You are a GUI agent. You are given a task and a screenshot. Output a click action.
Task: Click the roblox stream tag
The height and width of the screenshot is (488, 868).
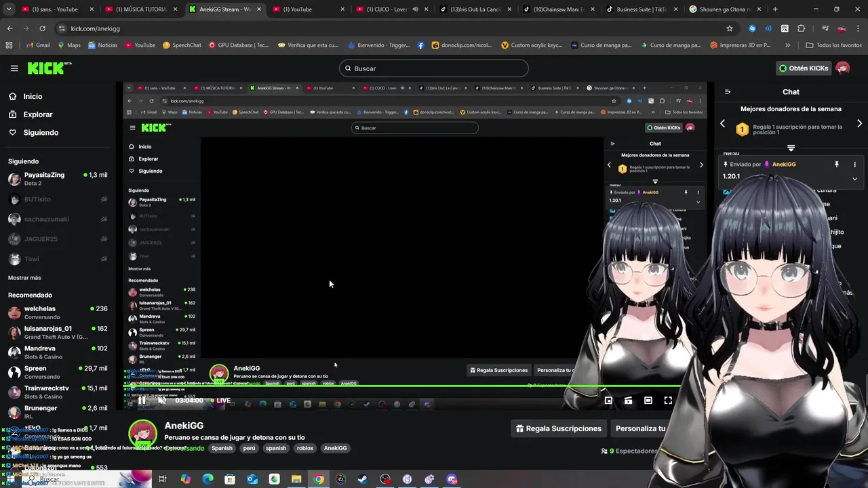click(305, 448)
